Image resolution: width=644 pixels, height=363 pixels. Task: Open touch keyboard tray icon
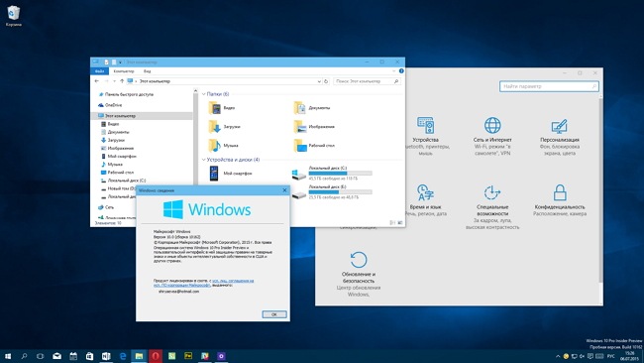pyautogui.click(x=599, y=356)
